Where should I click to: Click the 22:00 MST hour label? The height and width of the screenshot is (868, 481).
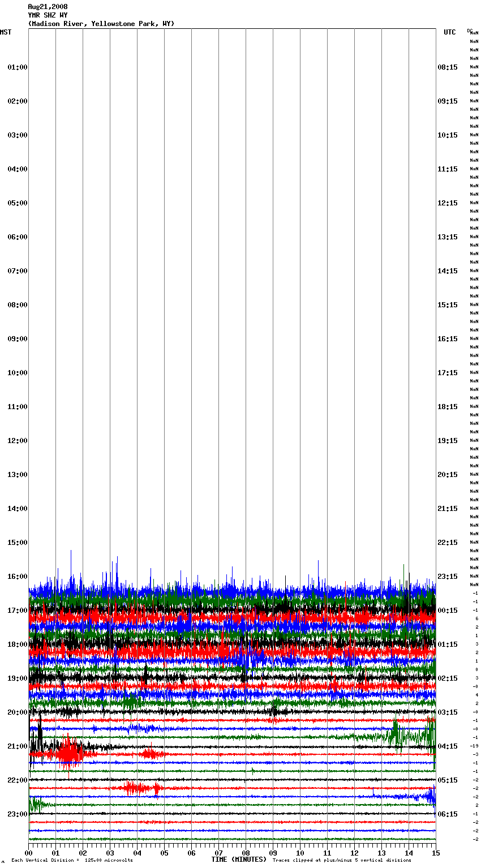18,780
